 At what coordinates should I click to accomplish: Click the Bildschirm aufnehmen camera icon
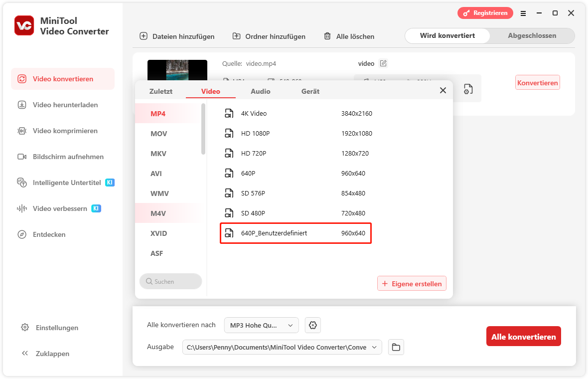(22, 157)
